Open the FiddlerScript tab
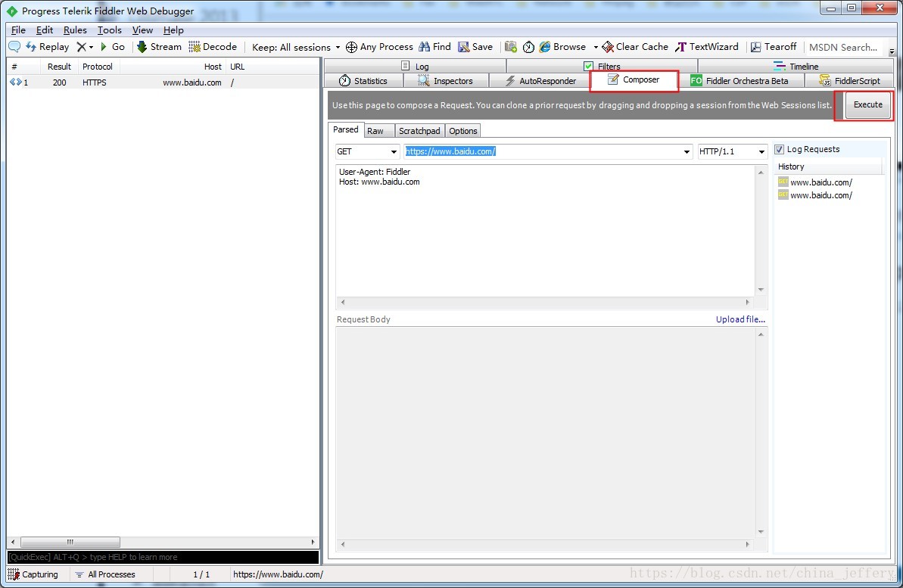The image size is (903, 588). pyautogui.click(x=850, y=81)
